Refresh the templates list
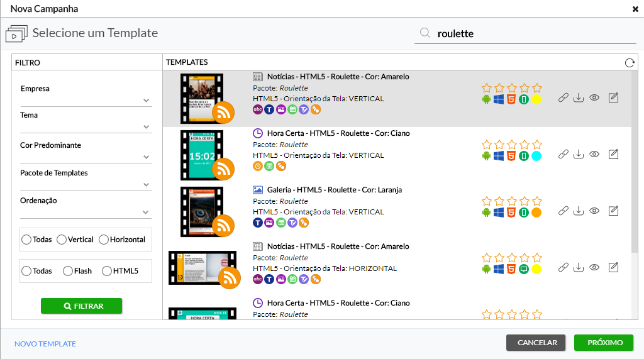 [x=630, y=62]
